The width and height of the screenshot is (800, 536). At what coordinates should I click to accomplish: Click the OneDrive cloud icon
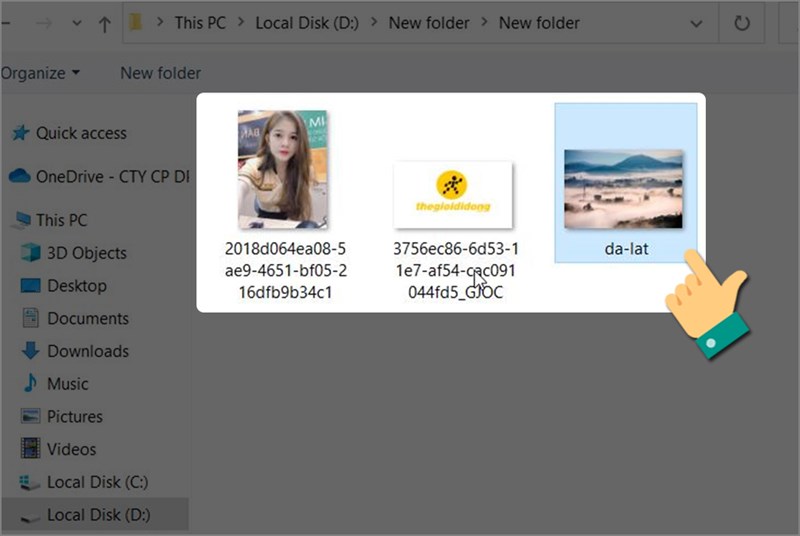(x=20, y=176)
